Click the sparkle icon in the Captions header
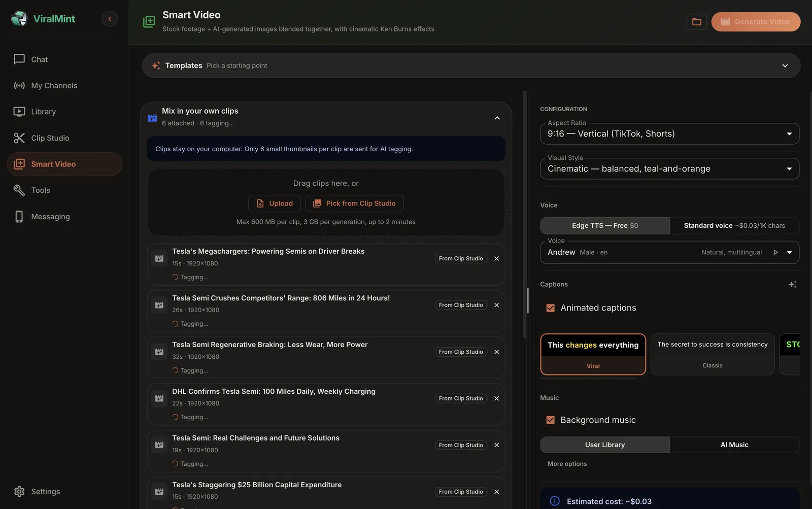This screenshot has height=509, width=812. [x=793, y=285]
